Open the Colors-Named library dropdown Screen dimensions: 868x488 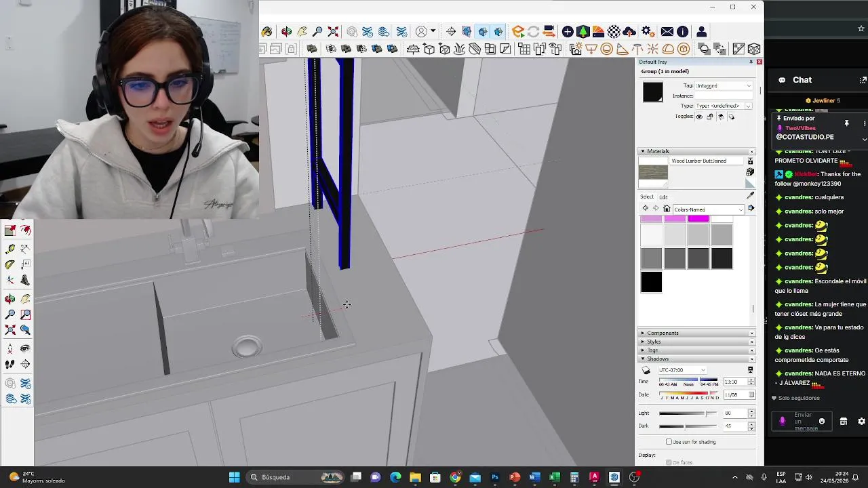tap(709, 209)
